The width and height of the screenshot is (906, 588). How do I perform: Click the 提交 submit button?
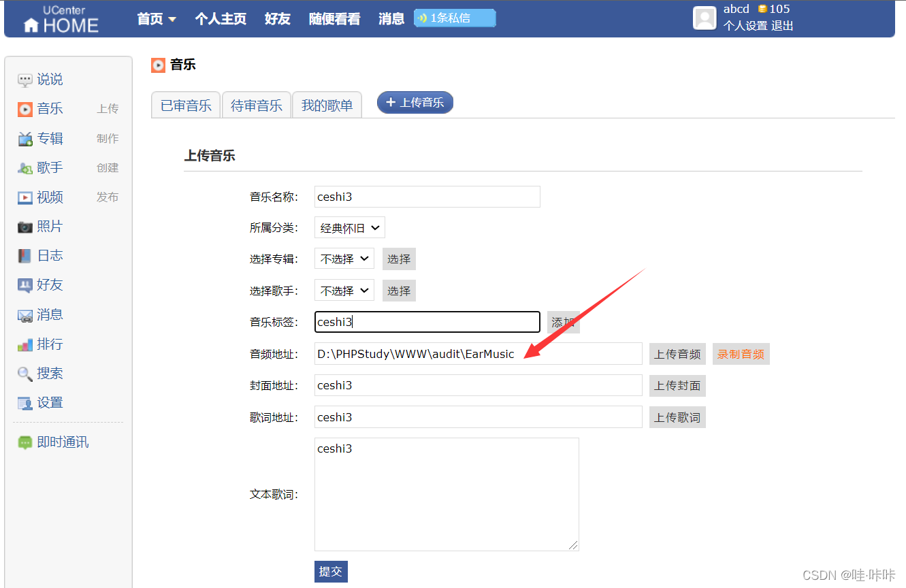pyautogui.click(x=331, y=572)
